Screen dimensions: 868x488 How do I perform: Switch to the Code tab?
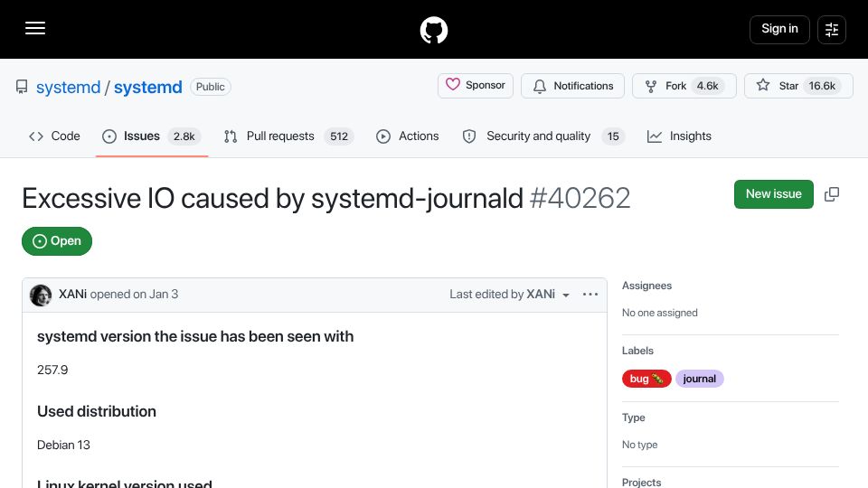click(x=54, y=136)
